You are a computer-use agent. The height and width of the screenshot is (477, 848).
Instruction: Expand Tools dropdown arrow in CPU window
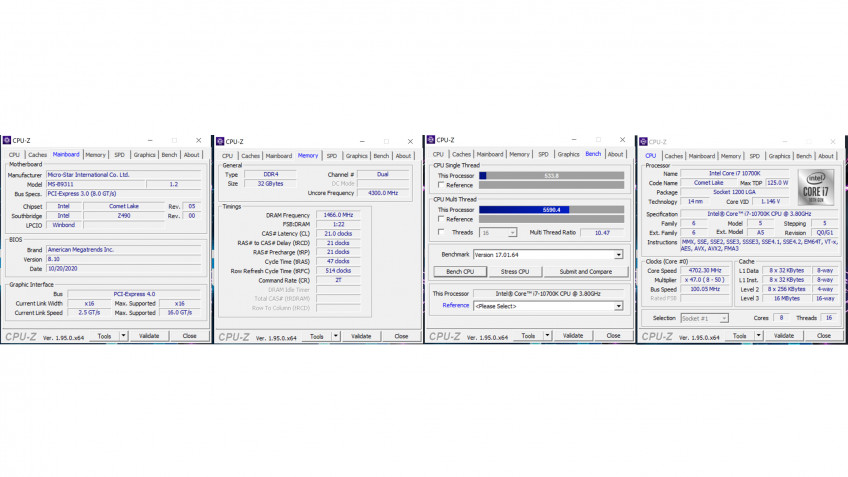pyautogui.click(x=759, y=336)
